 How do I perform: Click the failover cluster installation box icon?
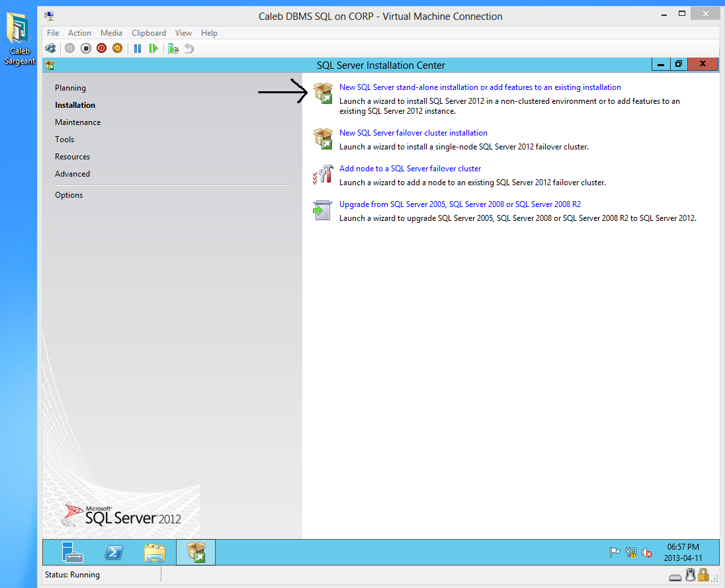click(x=323, y=139)
